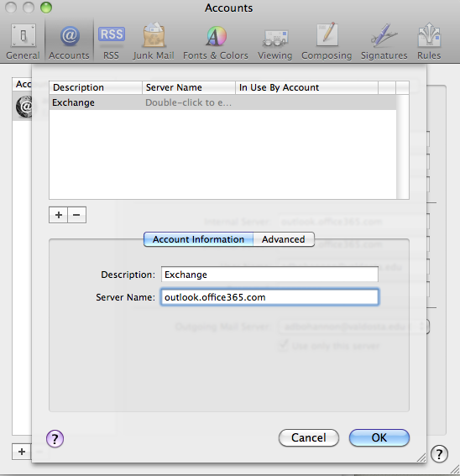Click the purple help button in sheet
This screenshot has height=476, width=460.
55,439
